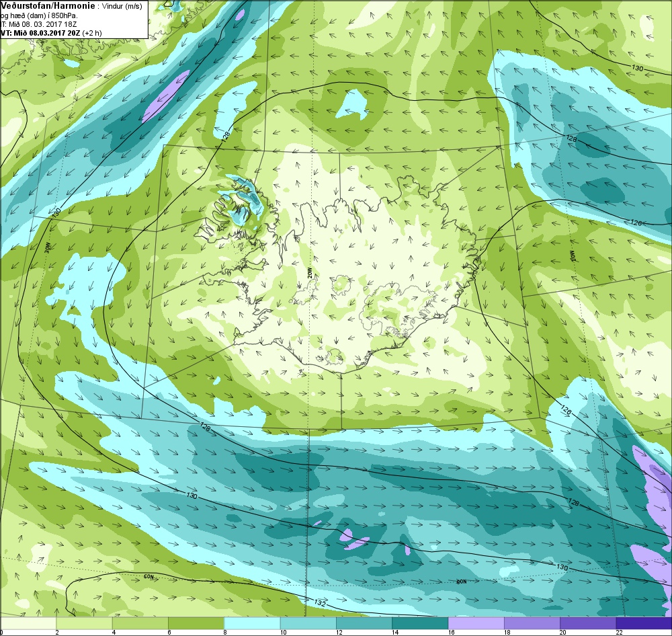Click the '10W' longitude label
This screenshot has width=672, height=636.
(x=573, y=256)
